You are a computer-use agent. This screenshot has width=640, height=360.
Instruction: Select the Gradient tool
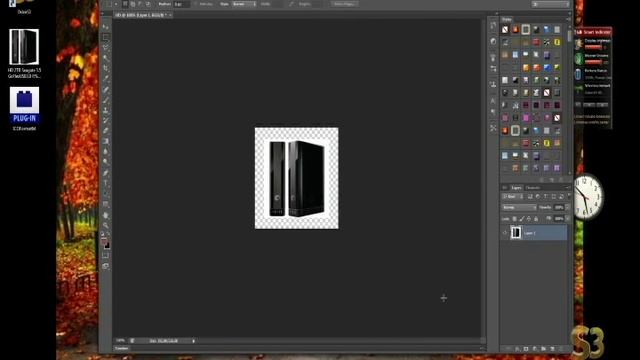click(106, 141)
